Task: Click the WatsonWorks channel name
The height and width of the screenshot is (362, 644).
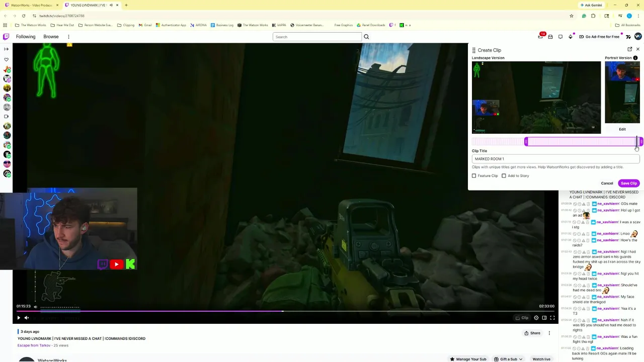Action: [52, 360]
